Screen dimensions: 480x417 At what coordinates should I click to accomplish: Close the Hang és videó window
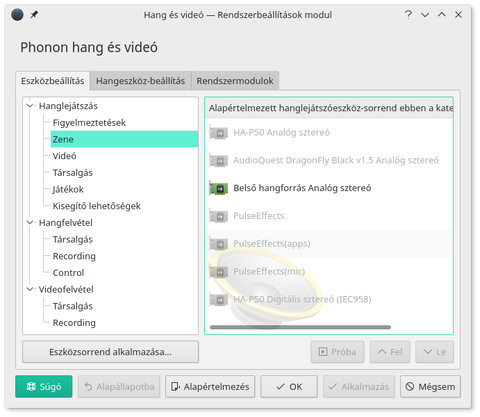tap(459, 15)
